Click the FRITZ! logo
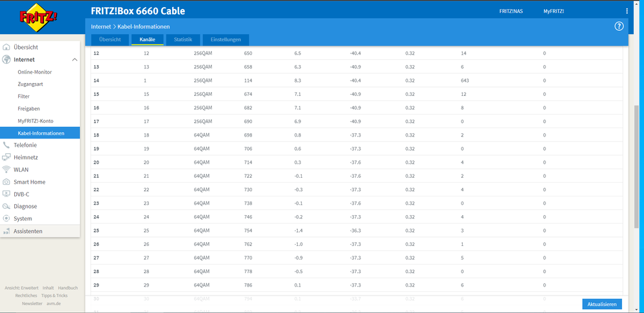The height and width of the screenshot is (313, 644). click(38, 17)
